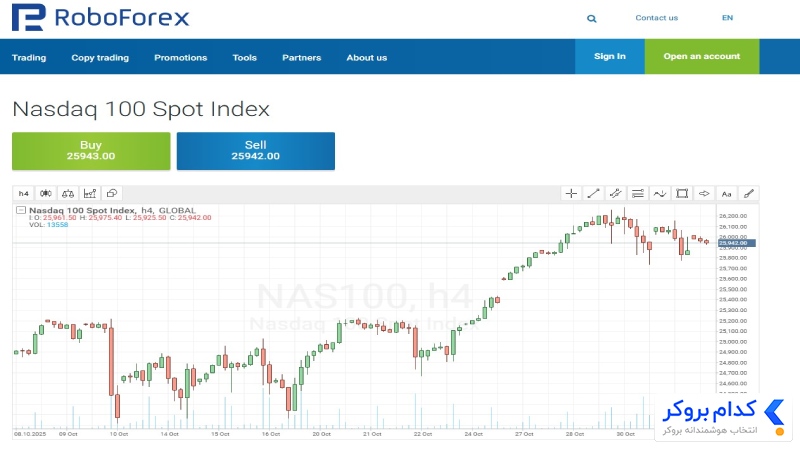Viewport: 800px width, 450px height.
Task: Open the site search magnifier
Action: [591, 18]
